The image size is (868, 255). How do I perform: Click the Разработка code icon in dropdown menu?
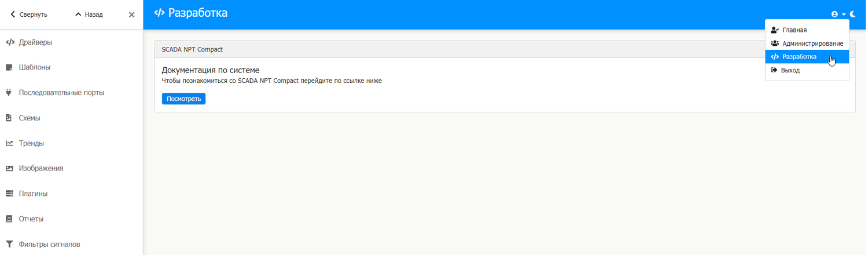[x=775, y=57]
